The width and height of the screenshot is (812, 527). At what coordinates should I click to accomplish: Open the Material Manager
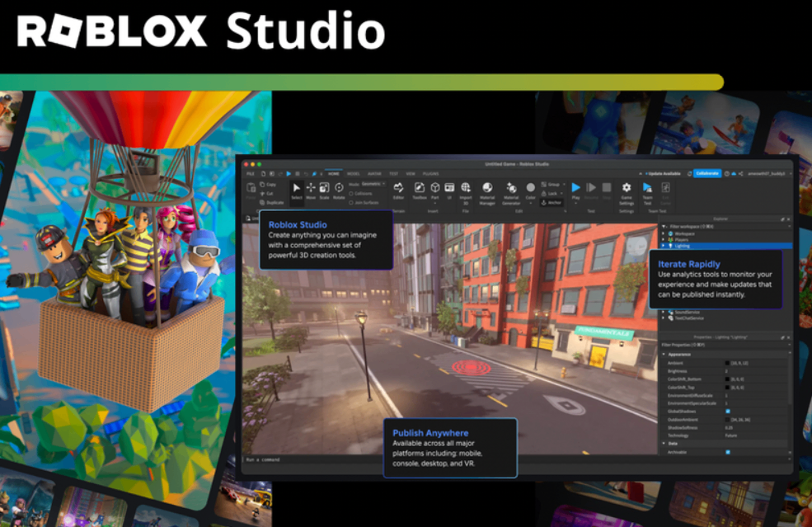point(487,193)
